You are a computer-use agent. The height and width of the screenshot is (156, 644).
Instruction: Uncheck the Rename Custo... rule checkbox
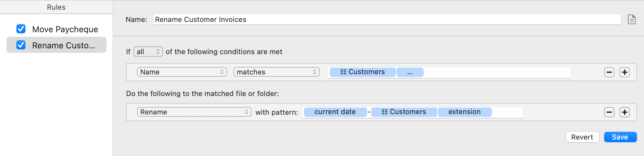click(21, 45)
